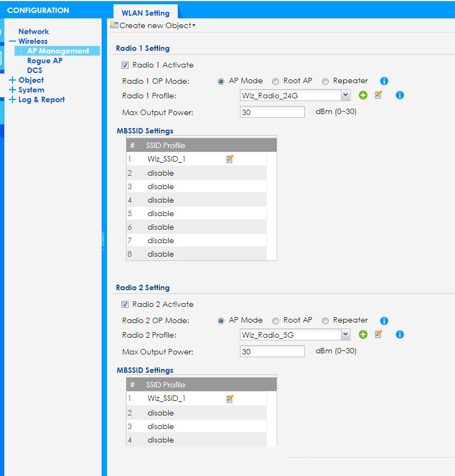Select Radio 1 MBSSID row 7 disable
The height and width of the screenshot is (476, 455).
(x=196, y=240)
